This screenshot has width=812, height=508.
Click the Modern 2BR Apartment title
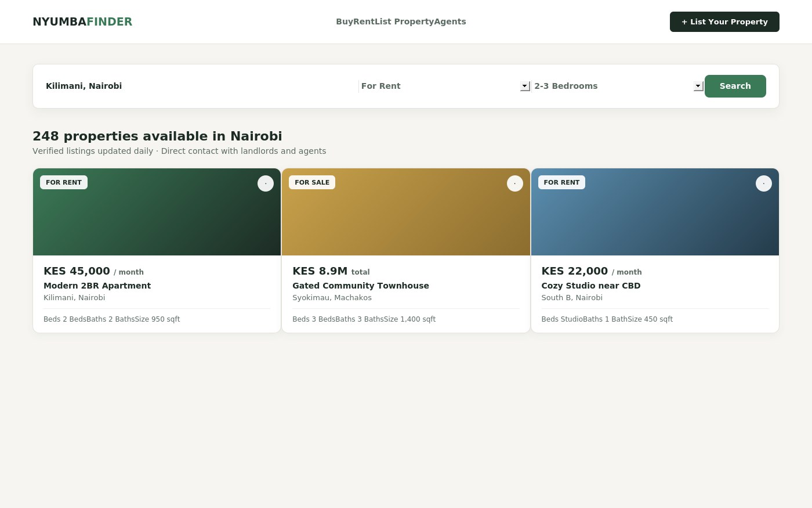click(x=97, y=286)
